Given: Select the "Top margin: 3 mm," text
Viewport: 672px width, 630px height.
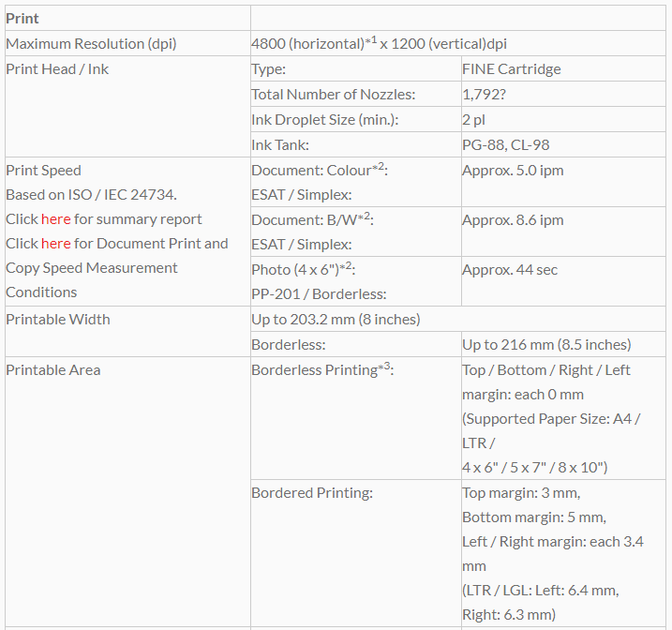Looking at the screenshot, I should point(520,493).
